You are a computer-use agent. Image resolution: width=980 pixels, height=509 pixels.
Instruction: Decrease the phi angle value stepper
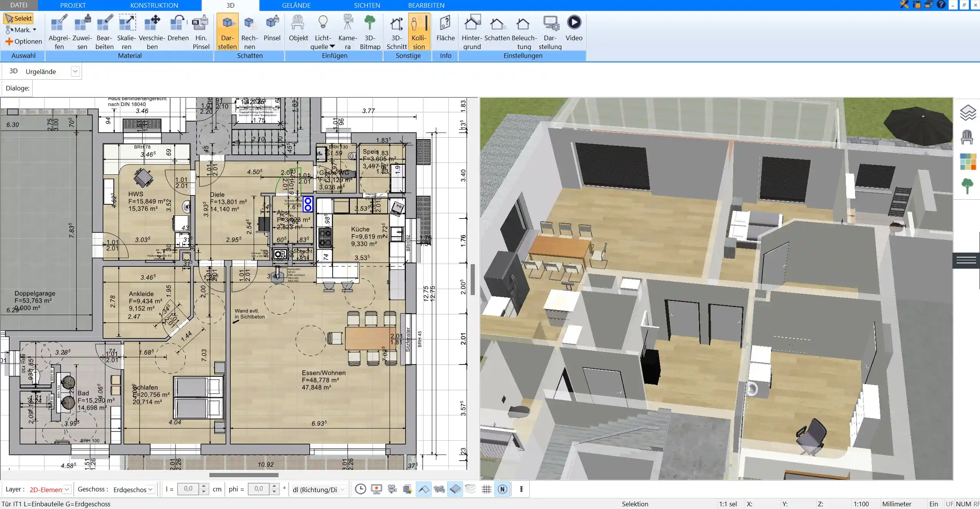pos(274,492)
